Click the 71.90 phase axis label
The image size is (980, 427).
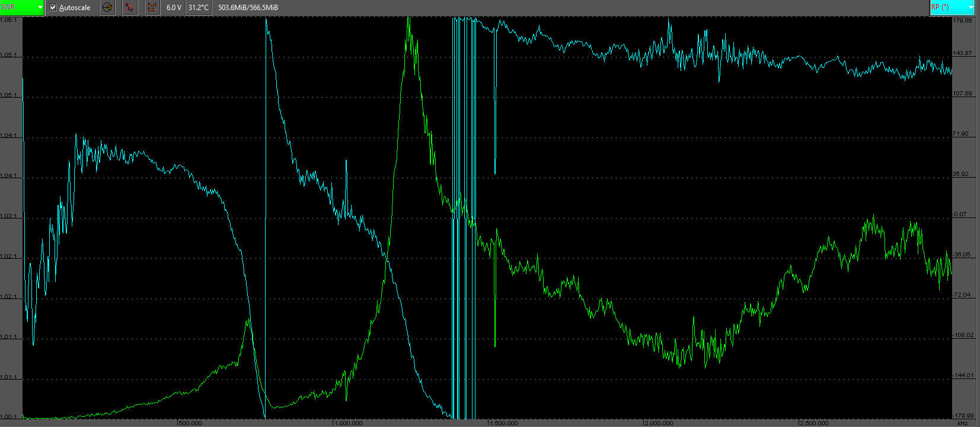pos(961,134)
